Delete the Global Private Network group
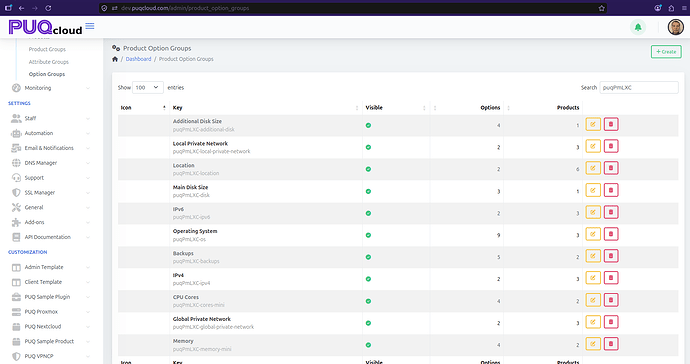The image size is (690, 364). coord(611,322)
